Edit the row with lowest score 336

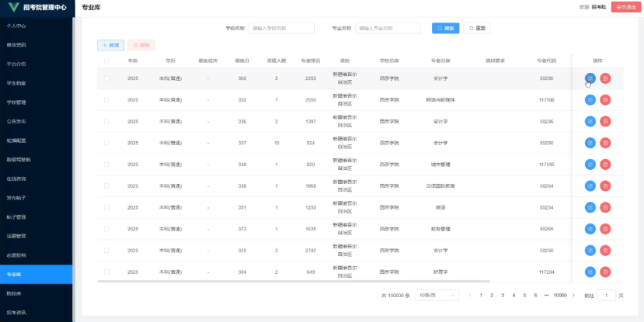pyautogui.click(x=590, y=121)
